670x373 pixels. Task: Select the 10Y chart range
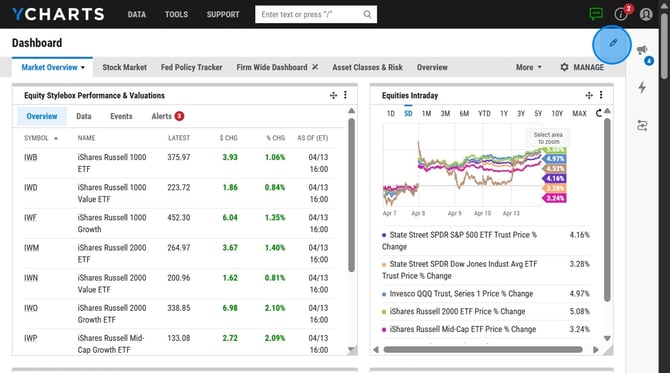click(x=557, y=113)
